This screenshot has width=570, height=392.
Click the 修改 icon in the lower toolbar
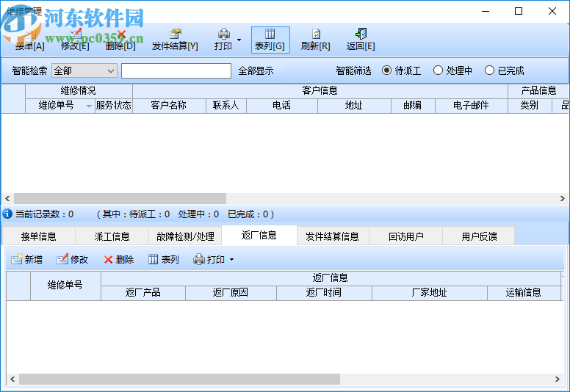point(62,259)
